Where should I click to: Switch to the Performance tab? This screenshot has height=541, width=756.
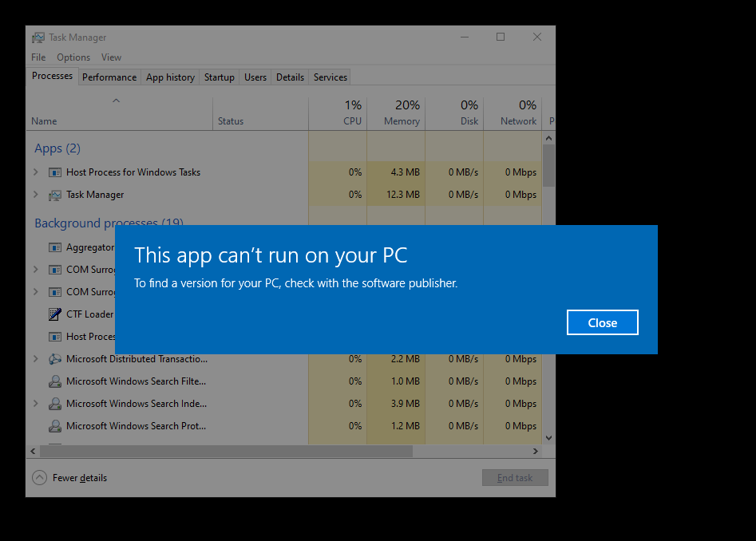click(109, 77)
